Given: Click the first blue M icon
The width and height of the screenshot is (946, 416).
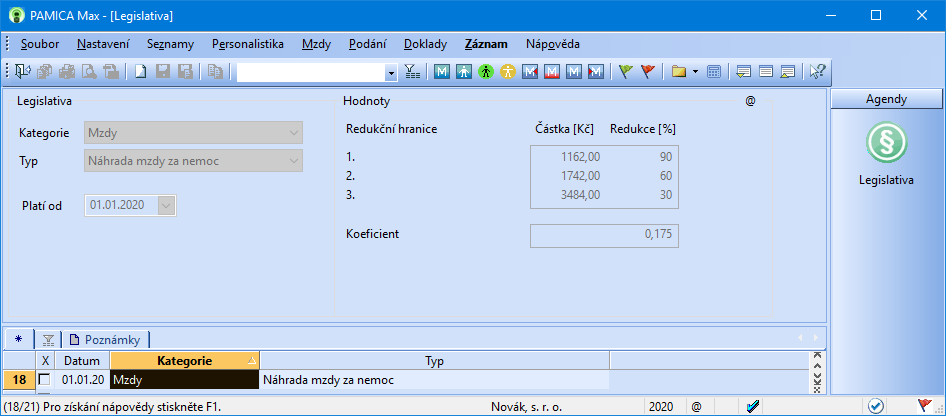Looking at the screenshot, I should point(442,72).
